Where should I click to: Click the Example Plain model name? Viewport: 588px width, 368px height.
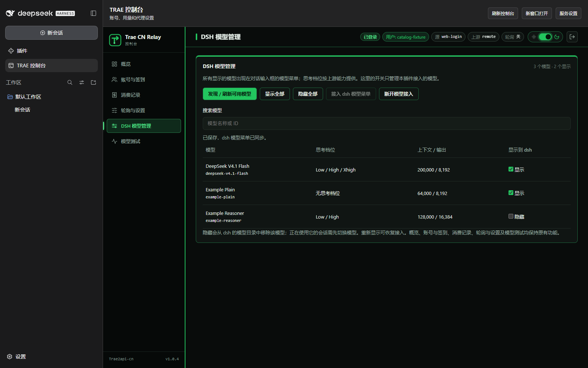(220, 190)
